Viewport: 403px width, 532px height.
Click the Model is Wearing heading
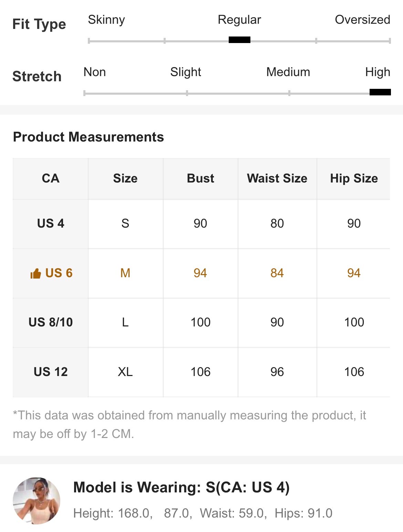[x=181, y=487]
